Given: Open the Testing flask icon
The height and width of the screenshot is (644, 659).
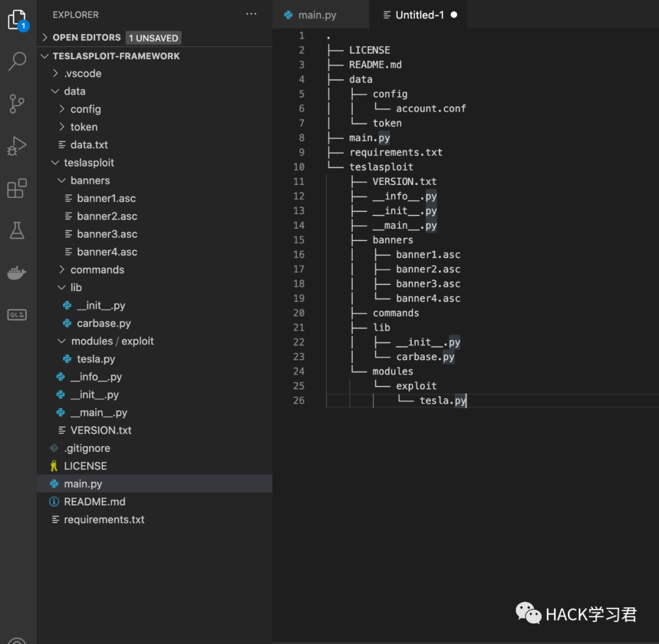Looking at the screenshot, I should click(17, 230).
